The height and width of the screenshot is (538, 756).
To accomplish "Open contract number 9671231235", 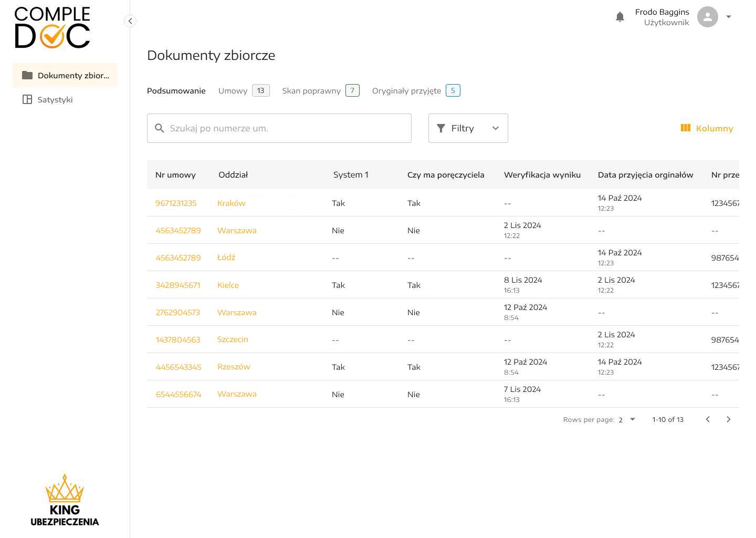I will 176,203.
